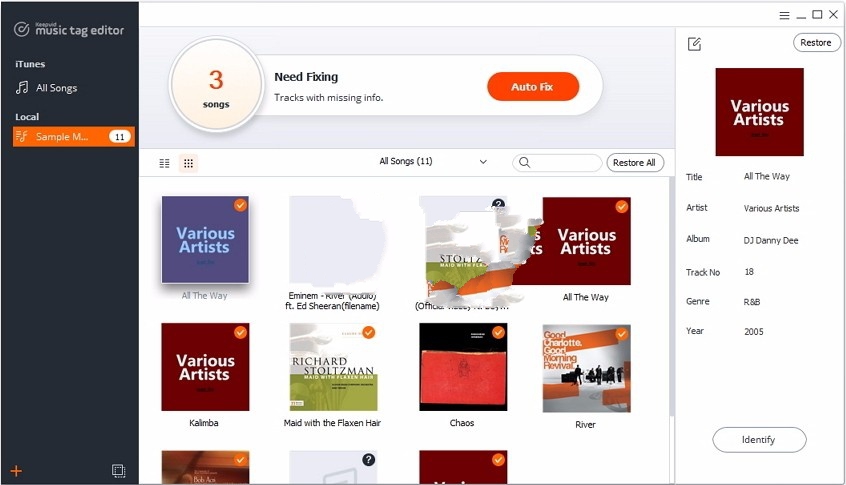Click the Sample M... playlist icon
846x485 pixels.
point(22,136)
